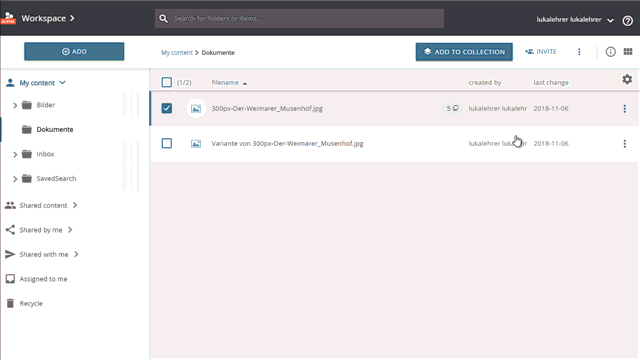Click the Inbox folder icon
The width and height of the screenshot is (640, 360).
(27, 154)
